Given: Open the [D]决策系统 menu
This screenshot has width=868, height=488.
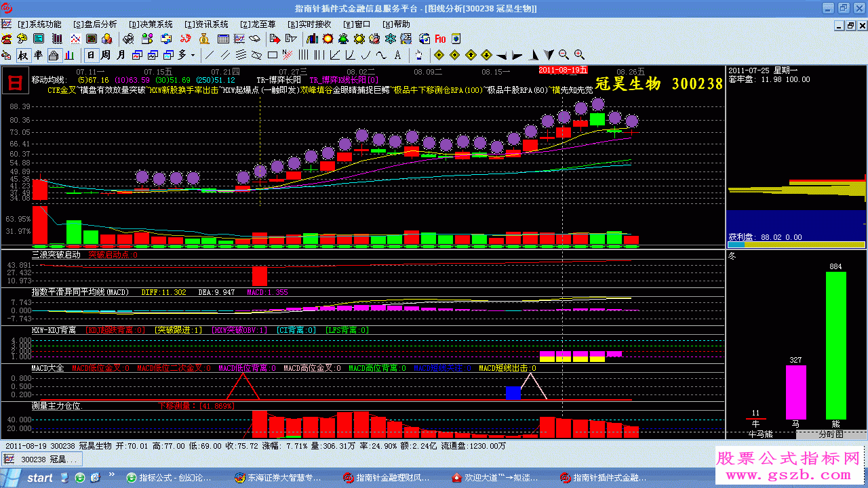Looking at the screenshot, I should point(150,24).
